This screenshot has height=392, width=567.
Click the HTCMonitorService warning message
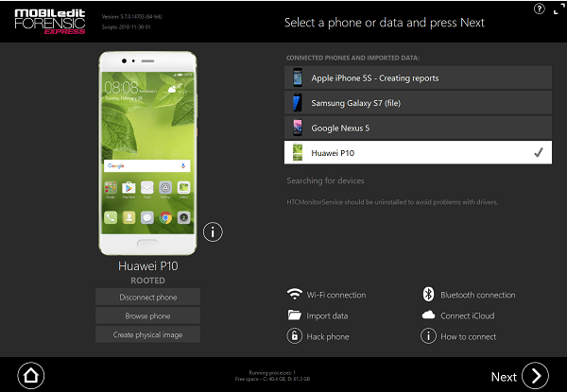[x=392, y=202]
